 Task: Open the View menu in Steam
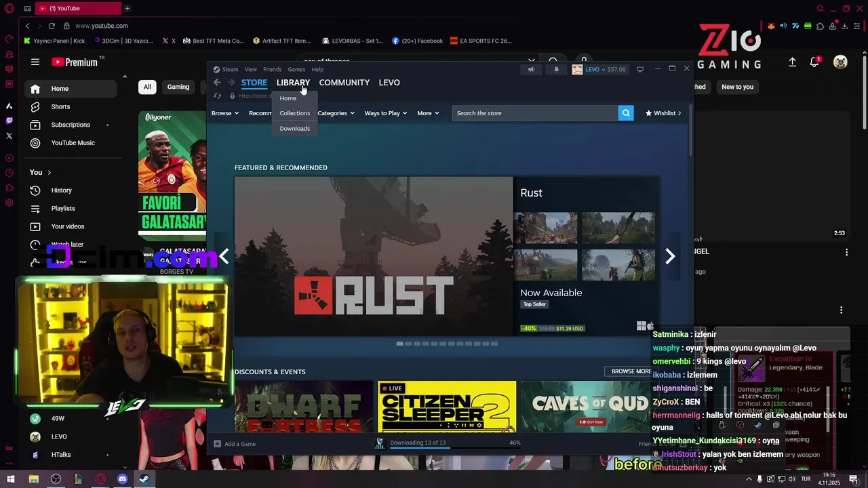251,69
